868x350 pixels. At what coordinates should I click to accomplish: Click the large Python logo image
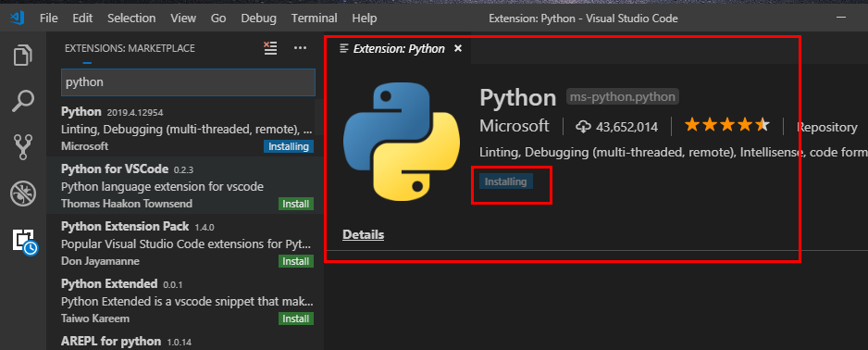402,142
